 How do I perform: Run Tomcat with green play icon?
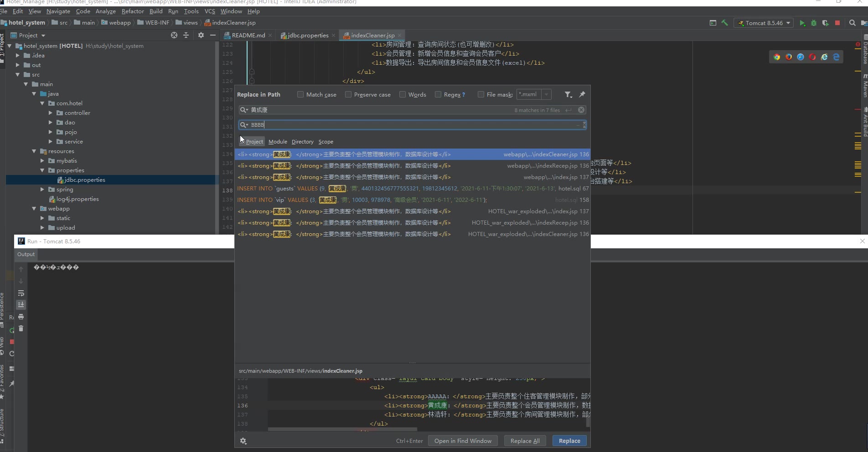(802, 23)
